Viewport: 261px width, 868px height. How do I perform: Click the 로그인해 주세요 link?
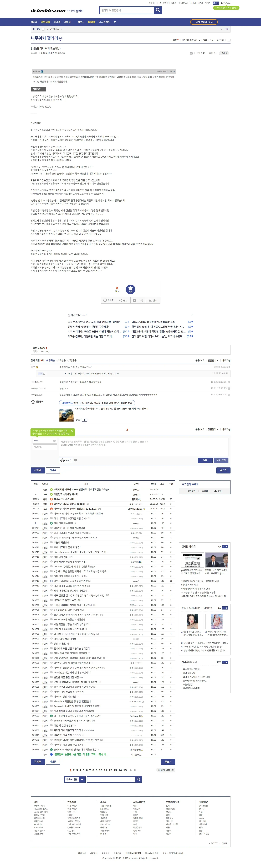coord(190,484)
